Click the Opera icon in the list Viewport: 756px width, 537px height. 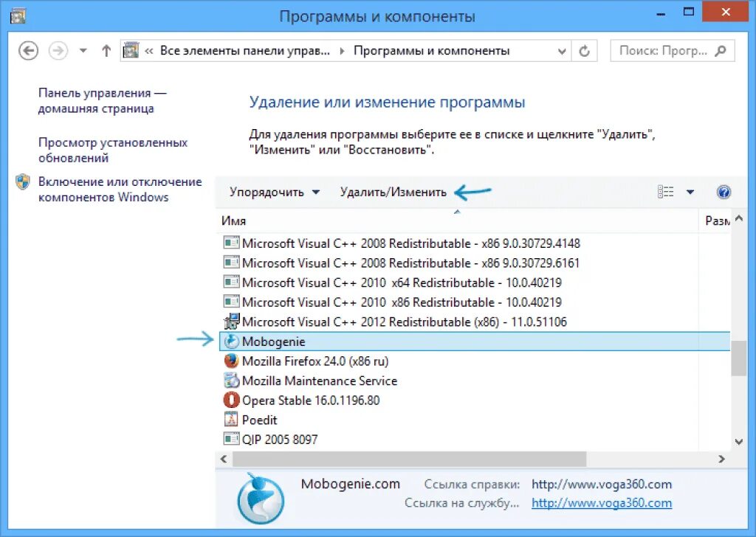point(231,401)
